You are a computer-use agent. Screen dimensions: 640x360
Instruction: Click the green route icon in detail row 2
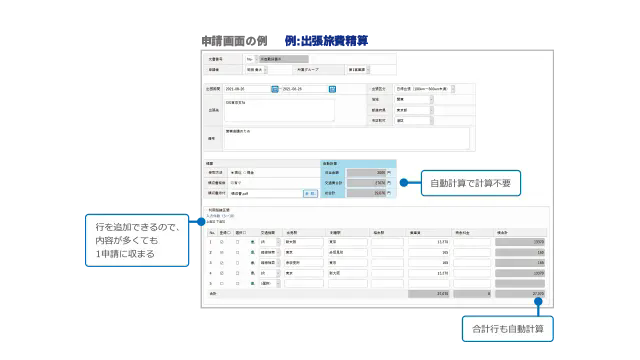[x=253, y=253]
